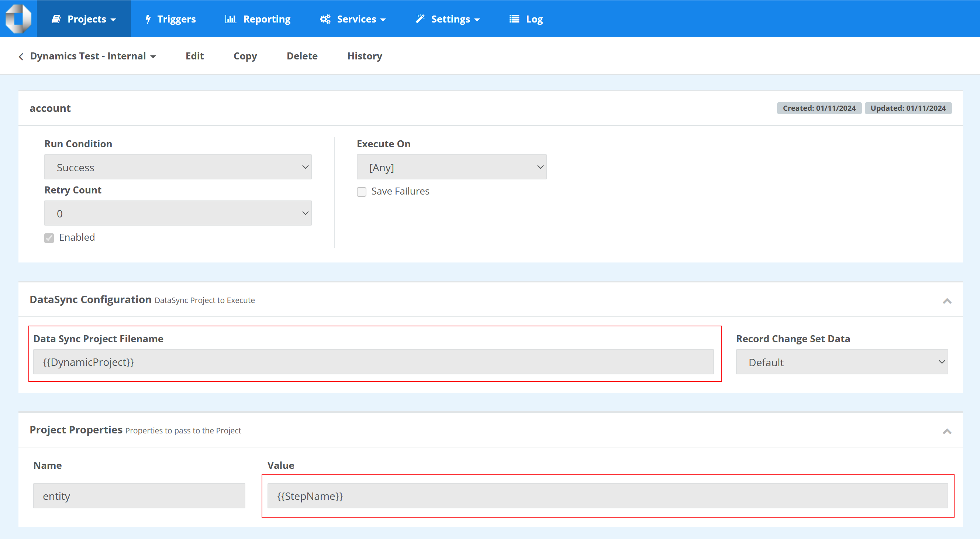Collapse the DataSync Configuration section
The height and width of the screenshot is (539, 980).
947,301
